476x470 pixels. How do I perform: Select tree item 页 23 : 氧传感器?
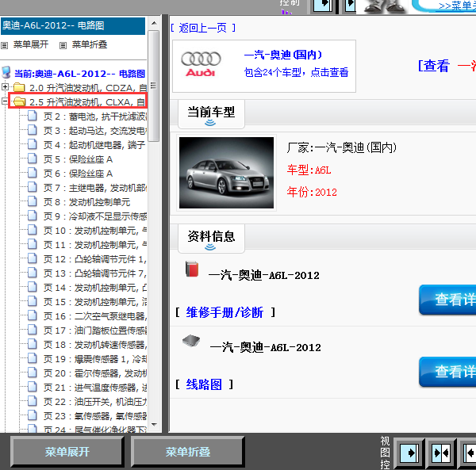point(95,416)
